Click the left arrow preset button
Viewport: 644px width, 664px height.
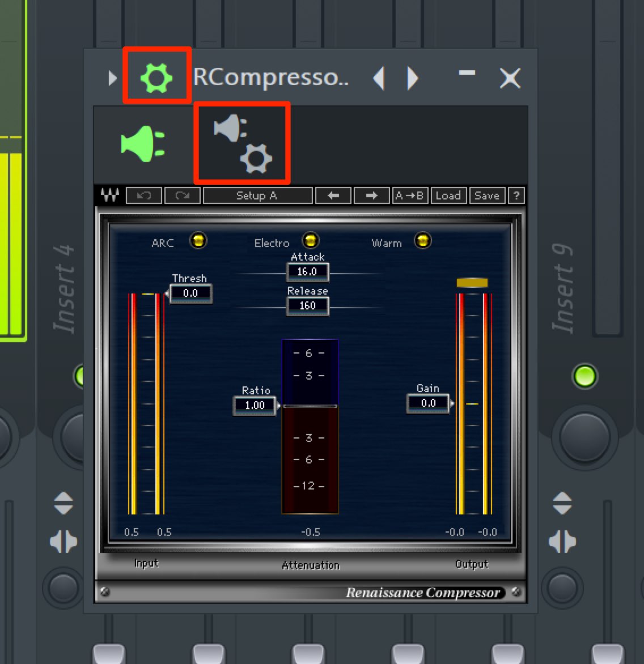(333, 195)
